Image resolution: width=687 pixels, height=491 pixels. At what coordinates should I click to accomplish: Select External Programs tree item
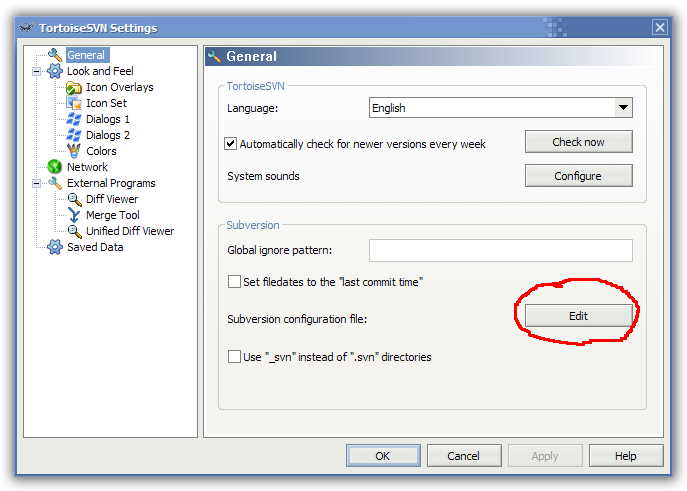click(x=111, y=183)
